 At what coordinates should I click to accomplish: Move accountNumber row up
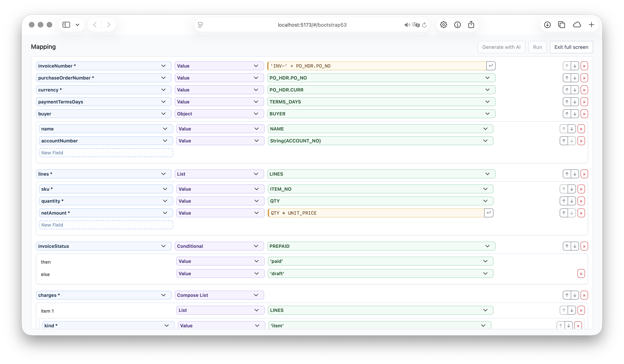564,141
